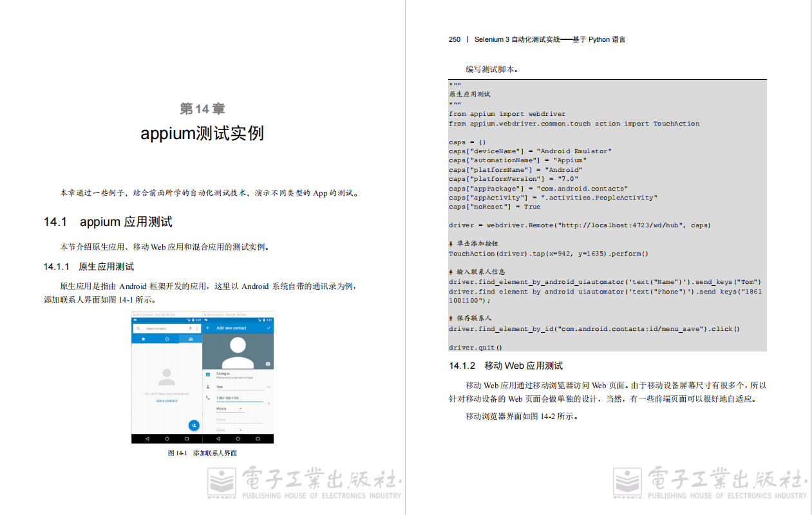
Task: Click the title appium测试实例
Action: 202,133
